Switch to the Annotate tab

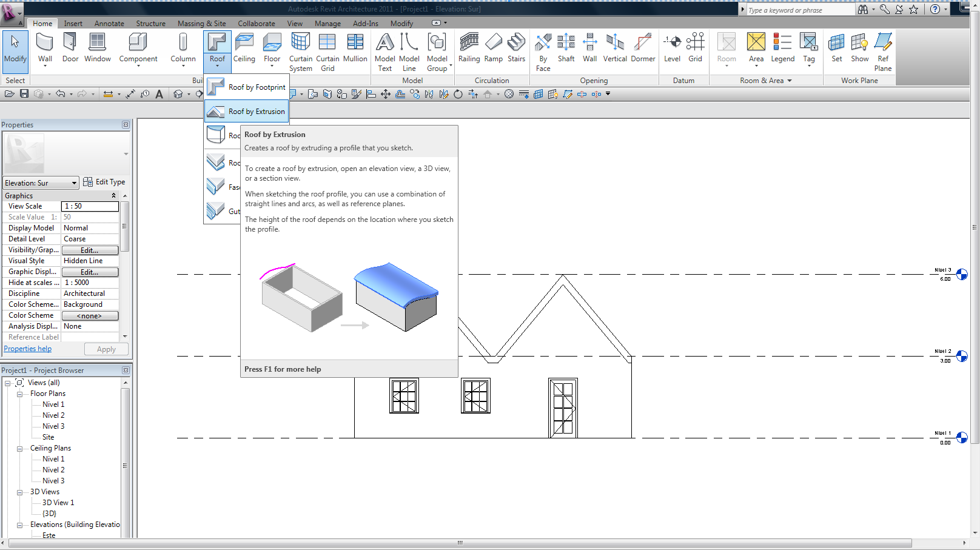tap(109, 24)
